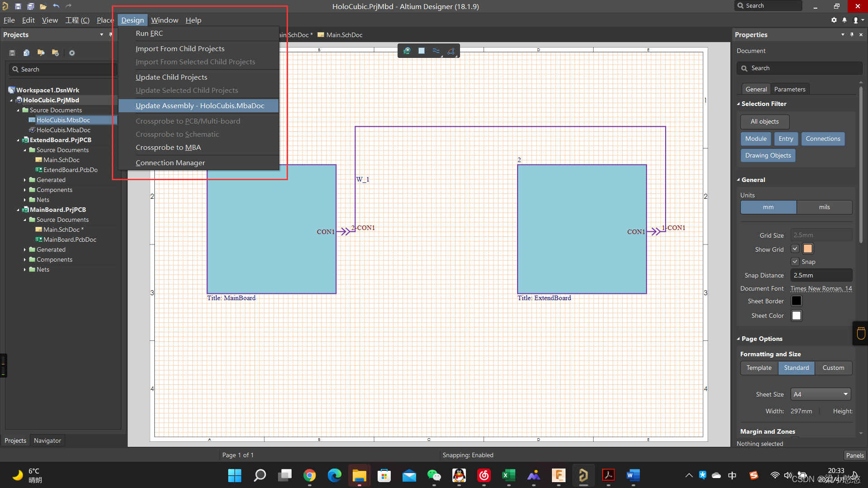The width and height of the screenshot is (868, 488).
Task: Click Save All icon in title bar
Action: point(30,6)
